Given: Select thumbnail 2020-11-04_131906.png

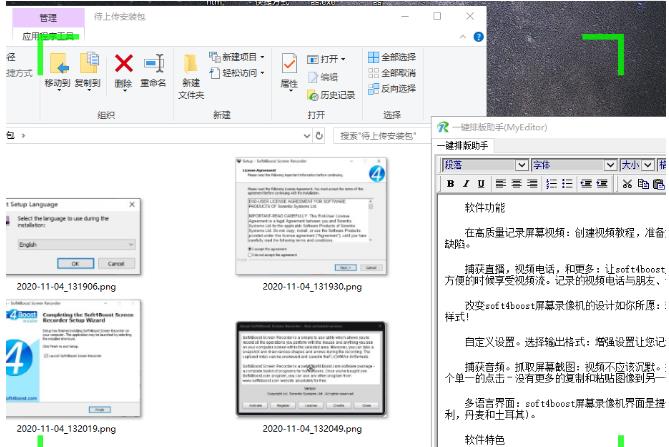Looking at the screenshot, I should click(73, 237).
